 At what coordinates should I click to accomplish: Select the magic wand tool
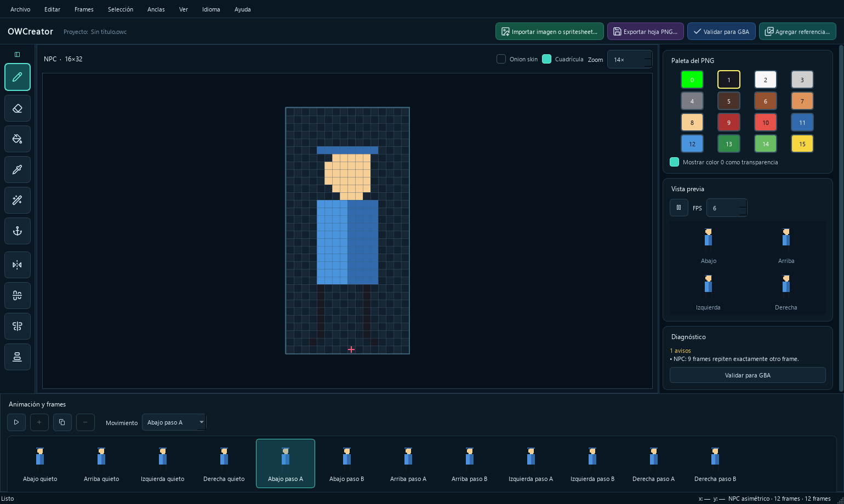tap(18, 201)
